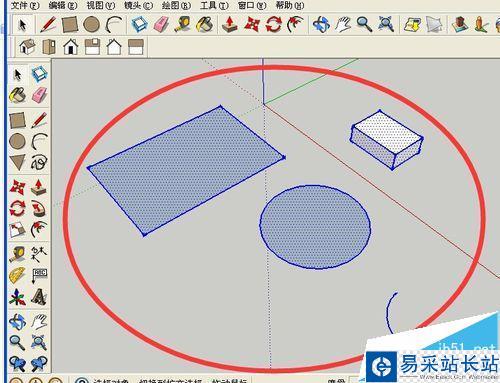The image size is (500, 383).
Task: Activate the Axes tool
Action: tap(17, 297)
